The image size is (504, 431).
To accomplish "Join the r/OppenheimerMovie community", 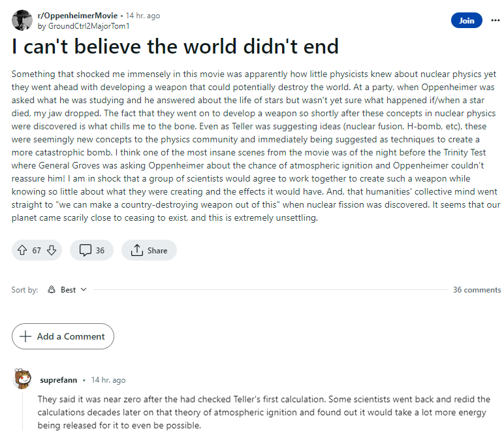I will pyautogui.click(x=466, y=20).
